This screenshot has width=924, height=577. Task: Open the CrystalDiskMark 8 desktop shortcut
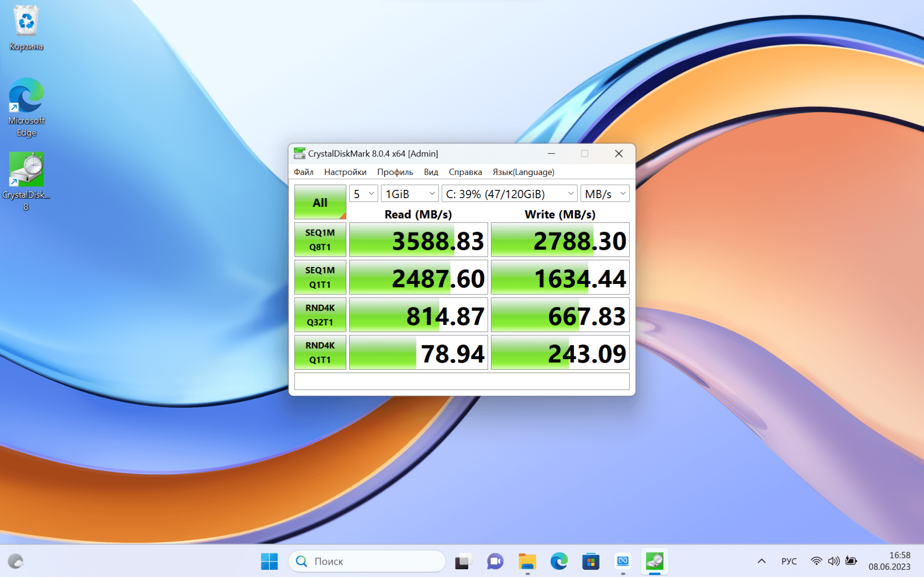click(26, 180)
